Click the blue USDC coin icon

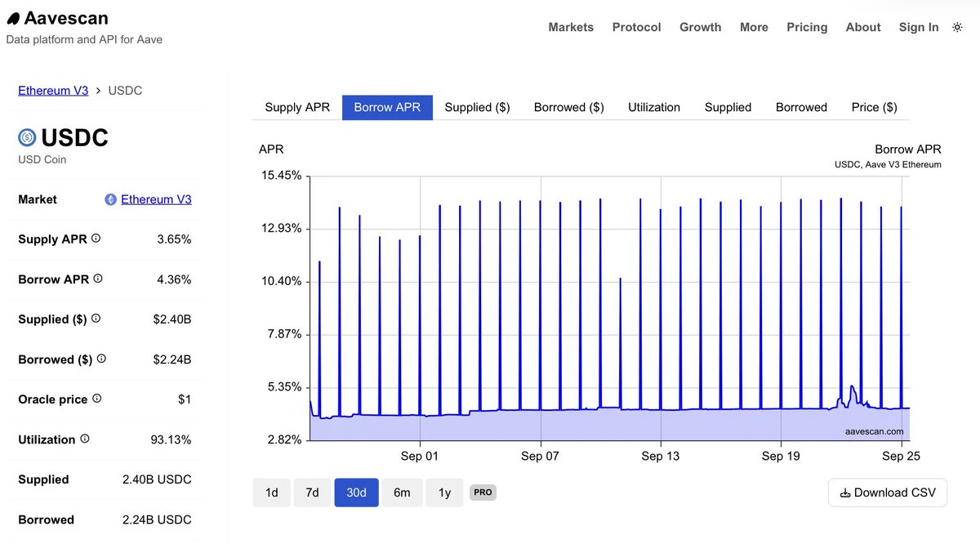(x=28, y=137)
